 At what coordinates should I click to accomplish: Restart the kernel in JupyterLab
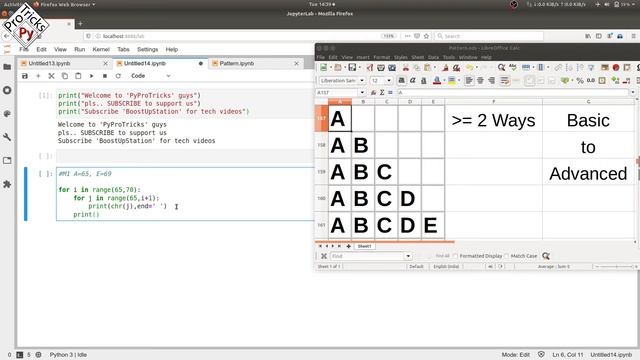[x=118, y=76]
